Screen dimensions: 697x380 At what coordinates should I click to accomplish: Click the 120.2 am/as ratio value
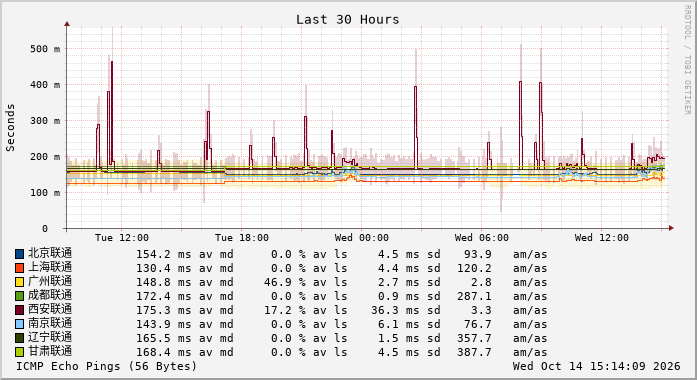point(474,268)
